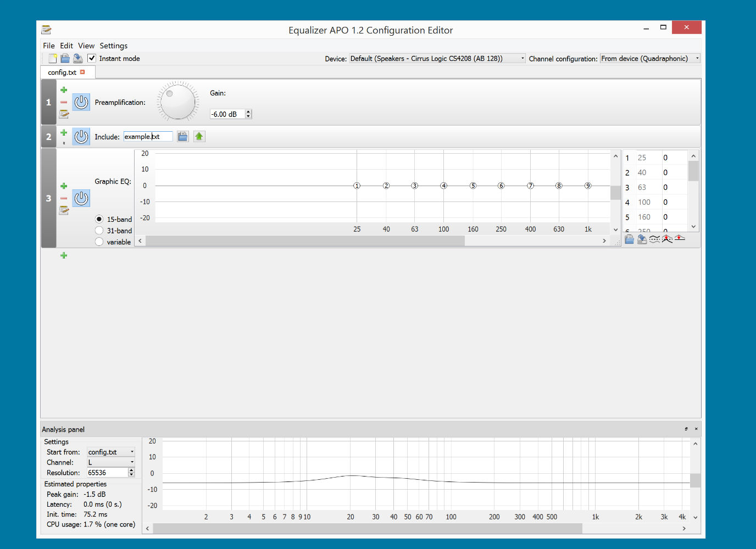Export the Graphic EQ bands to file

642,239
